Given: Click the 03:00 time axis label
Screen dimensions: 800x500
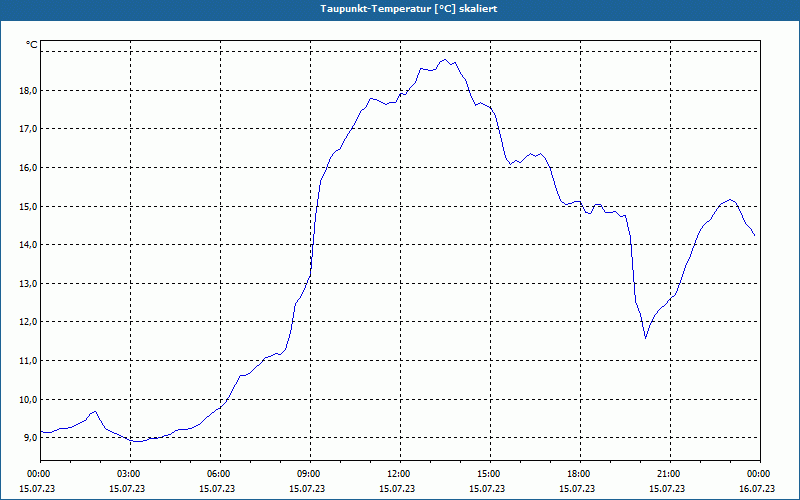Looking at the screenshot, I should 131,474.
